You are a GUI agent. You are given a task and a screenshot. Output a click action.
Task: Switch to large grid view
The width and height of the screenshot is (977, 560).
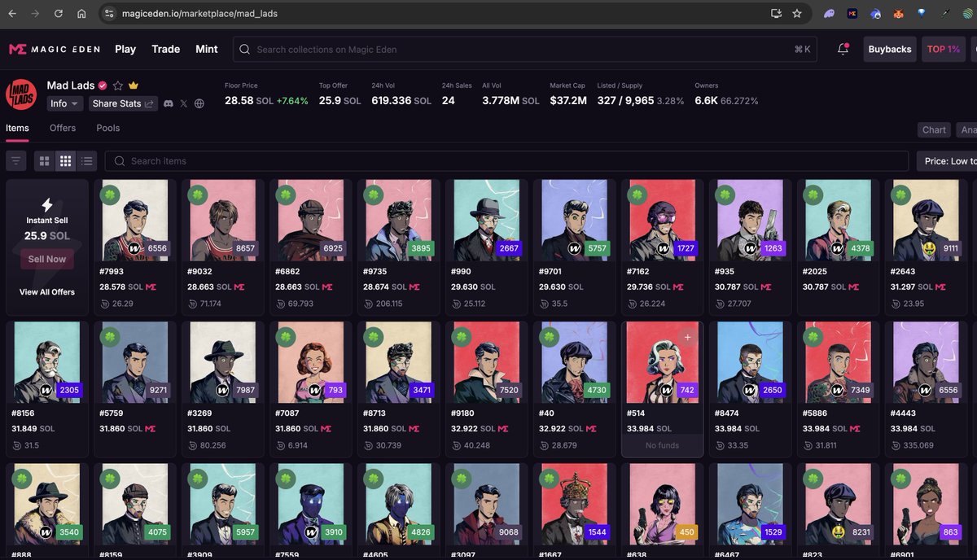(45, 161)
